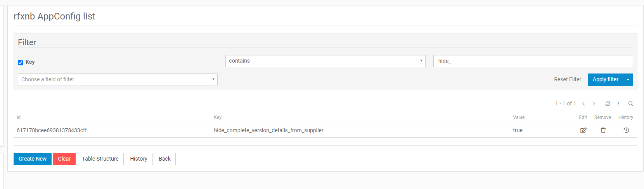644x189 pixels.
Task: Click the Reset Filter link
Action: coord(567,79)
